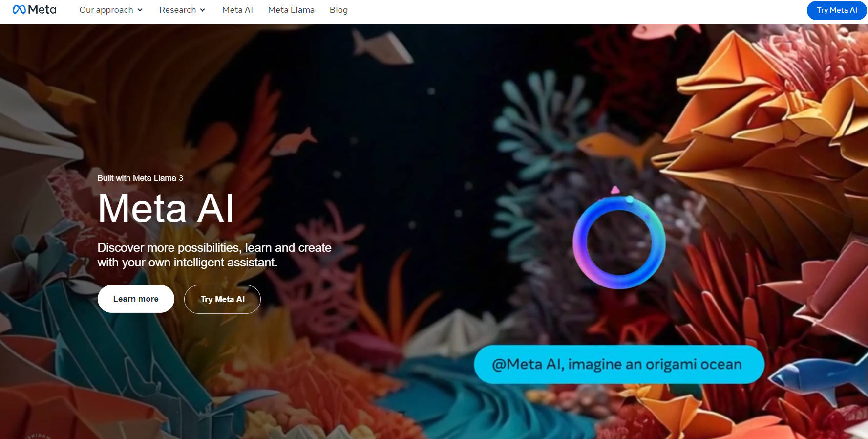The image size is (868, 439).
Task: Open the Our approach menu
Action: coord(106,10)
